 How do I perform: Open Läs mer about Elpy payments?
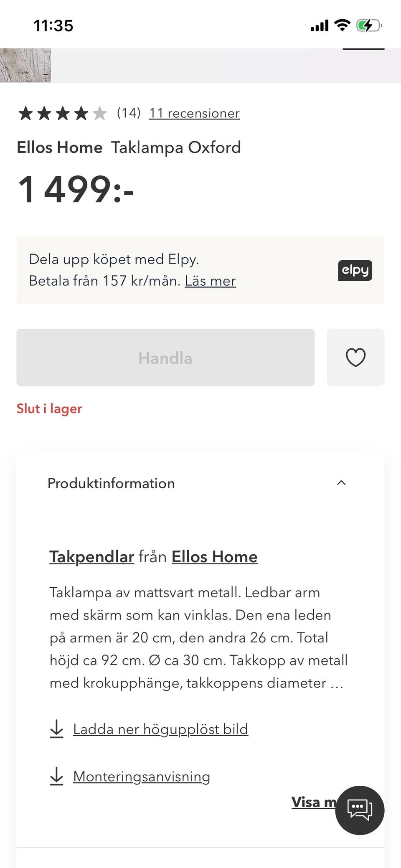click(210, 281)
